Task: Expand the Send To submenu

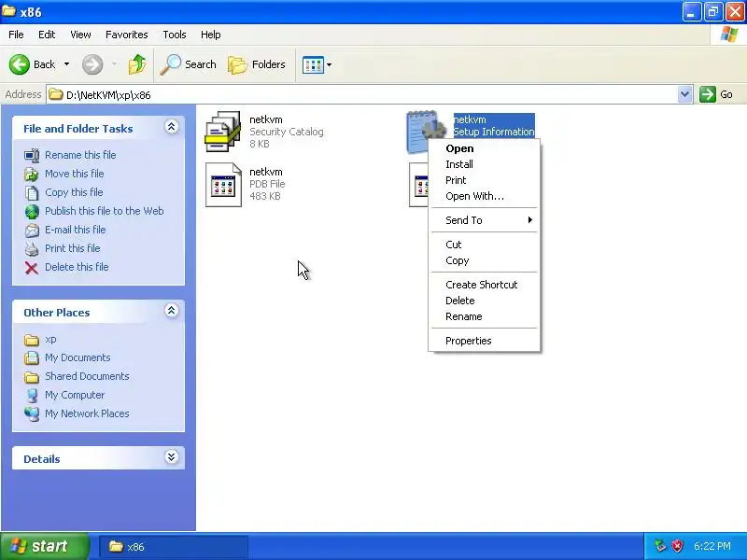Action: [484, 220]
